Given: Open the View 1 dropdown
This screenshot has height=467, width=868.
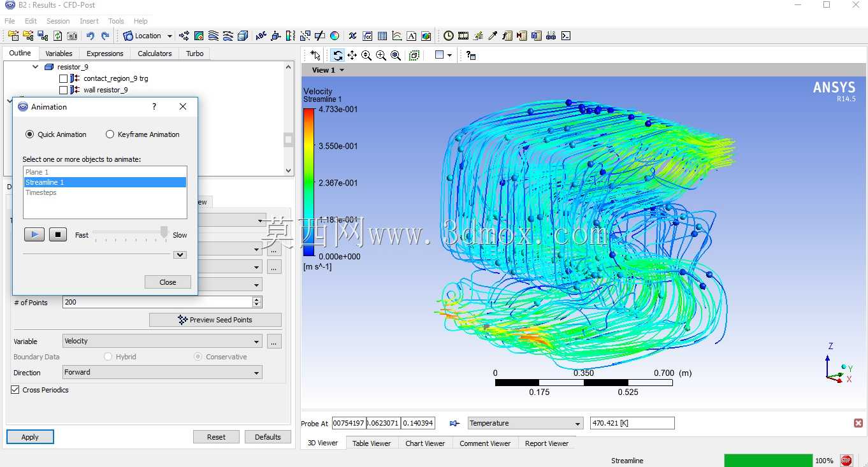Looking at the screenshot, I should [x=328, y=70].
